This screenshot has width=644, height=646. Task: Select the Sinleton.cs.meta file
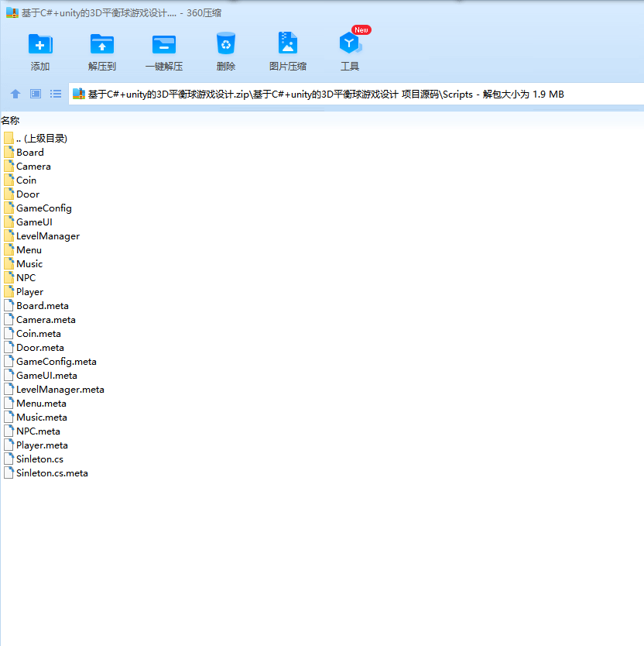46,473
